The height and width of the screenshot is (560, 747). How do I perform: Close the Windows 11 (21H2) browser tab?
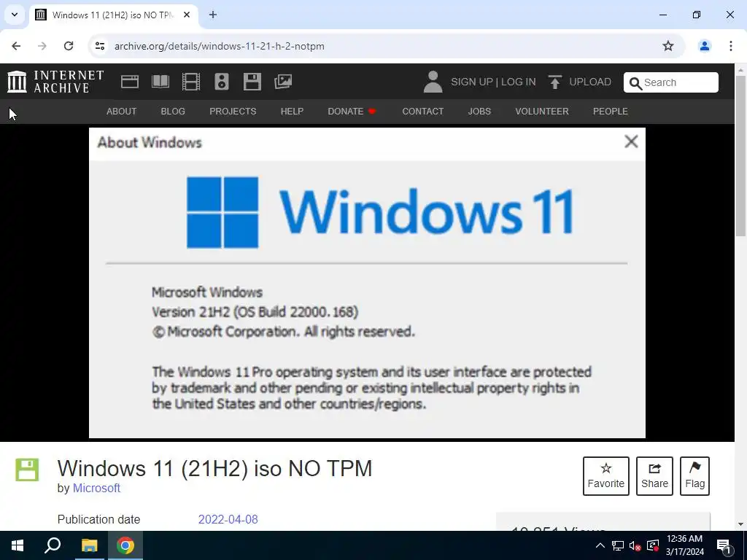[x=187, y=15]
